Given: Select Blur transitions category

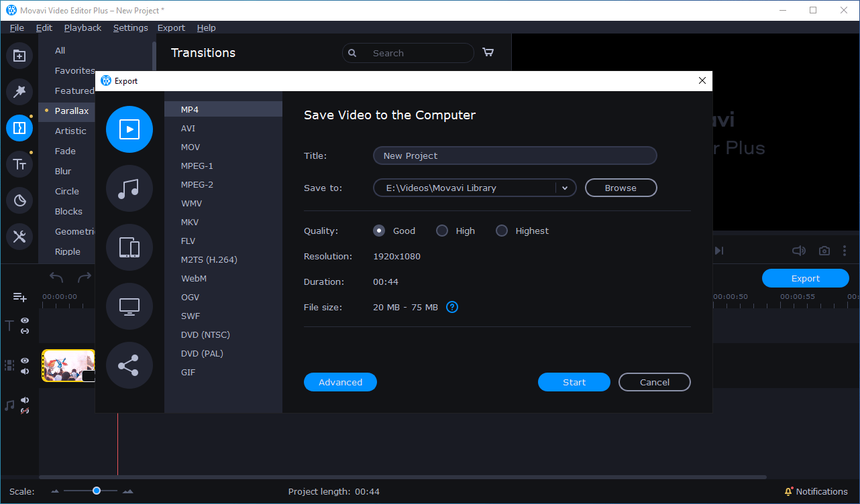Looking at the screenshot, I should point(63,171).
